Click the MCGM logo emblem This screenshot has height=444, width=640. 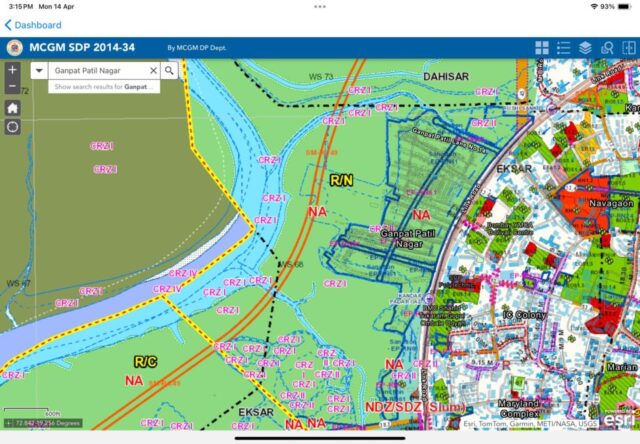pyautogui.click(x=13, y=48)
